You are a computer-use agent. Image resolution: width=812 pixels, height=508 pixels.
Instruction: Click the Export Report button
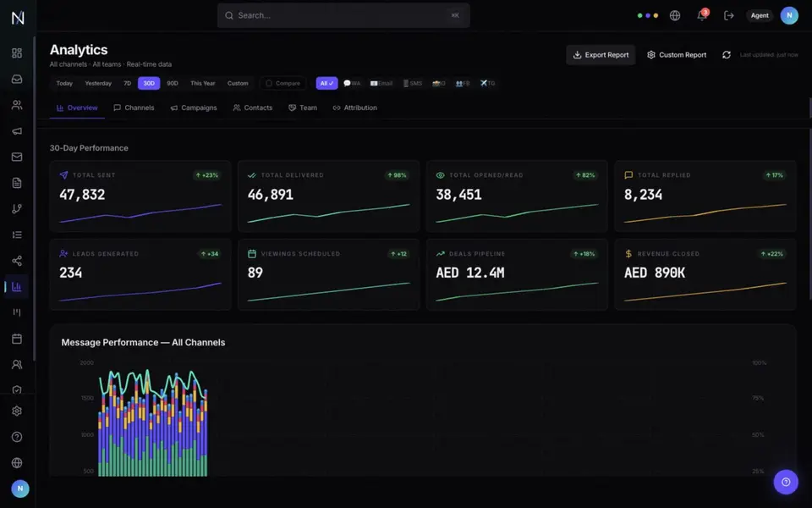point(601,55)
